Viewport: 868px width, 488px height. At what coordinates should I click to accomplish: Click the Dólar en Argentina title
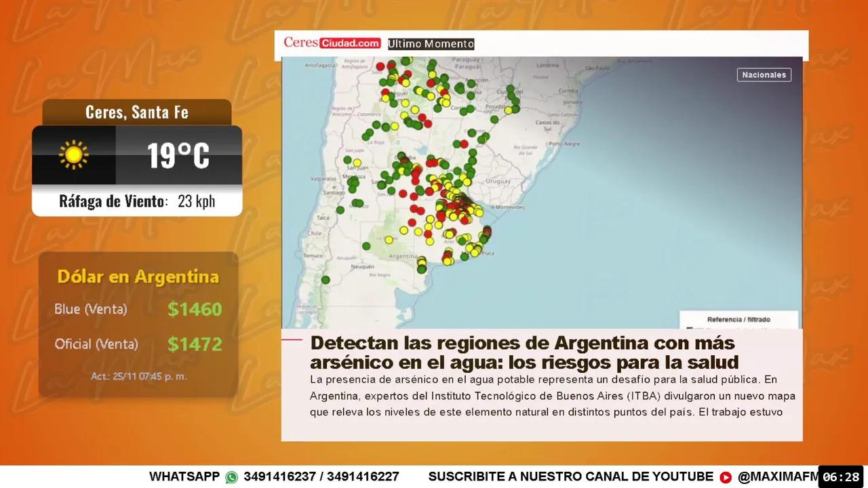(x=138, y=277)
